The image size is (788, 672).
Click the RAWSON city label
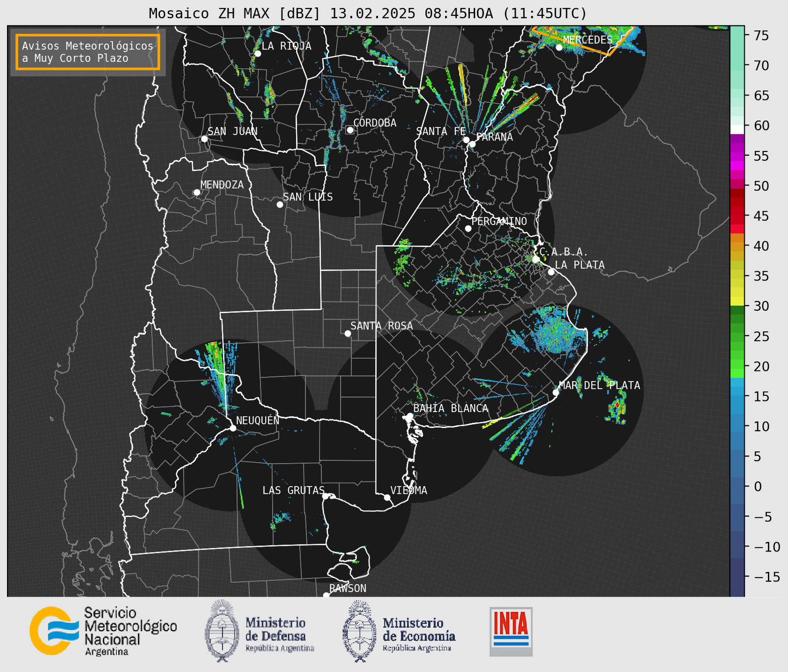coord(348,588)
